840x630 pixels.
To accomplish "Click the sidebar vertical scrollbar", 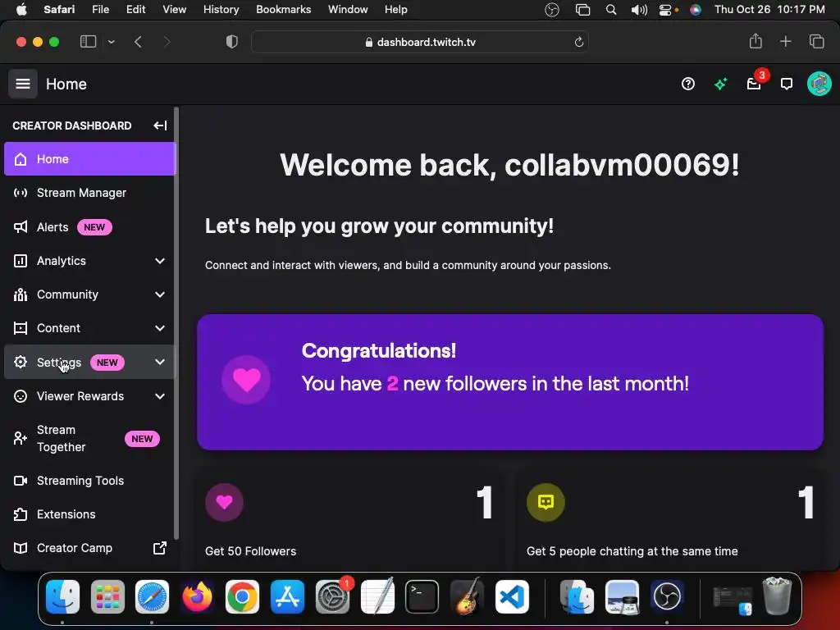I will pos(176,323).
